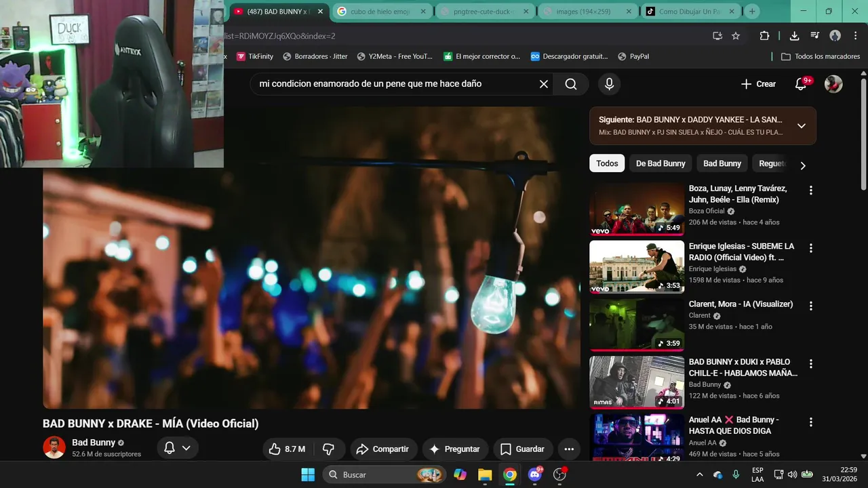The width and height of the screenshot is (868, 488).
Task: Open Enrique Iglesias SUBEME LA RADIO thumbnail
Action: point(637,267)
